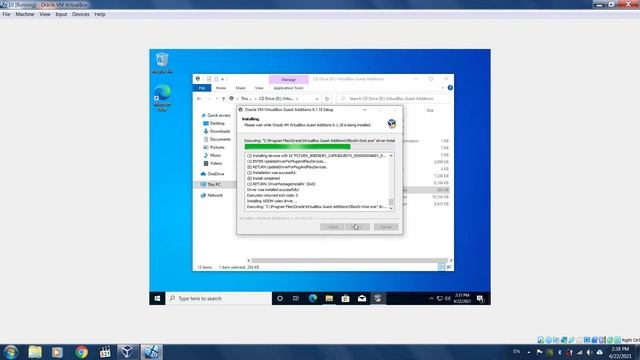Open host Windows 7 Start orb
Screen dimensions: 640x360
[11, 352]
